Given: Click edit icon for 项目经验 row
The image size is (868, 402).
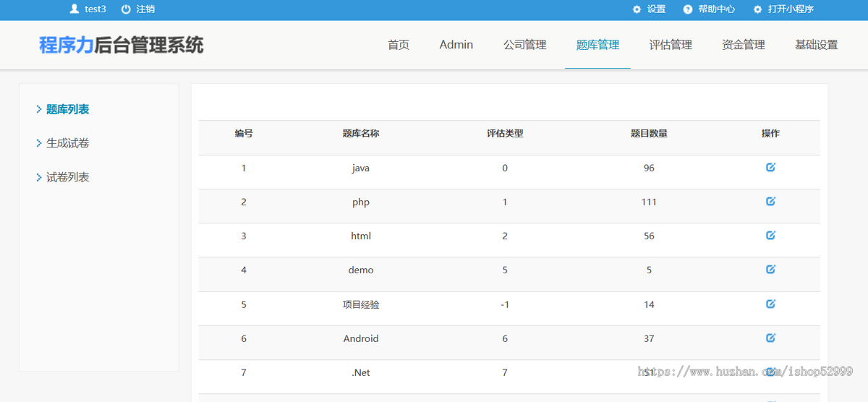Looking at the screenshot, I should (x=770, y=304).
